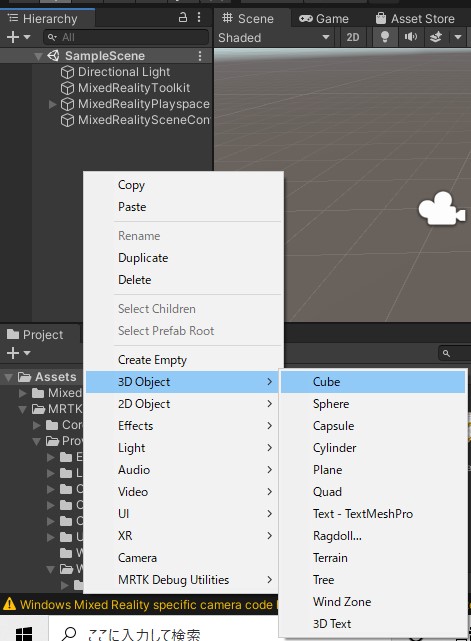Select the MixedRealityToolkit object
471x641 pixels.
tap(134, 88)
